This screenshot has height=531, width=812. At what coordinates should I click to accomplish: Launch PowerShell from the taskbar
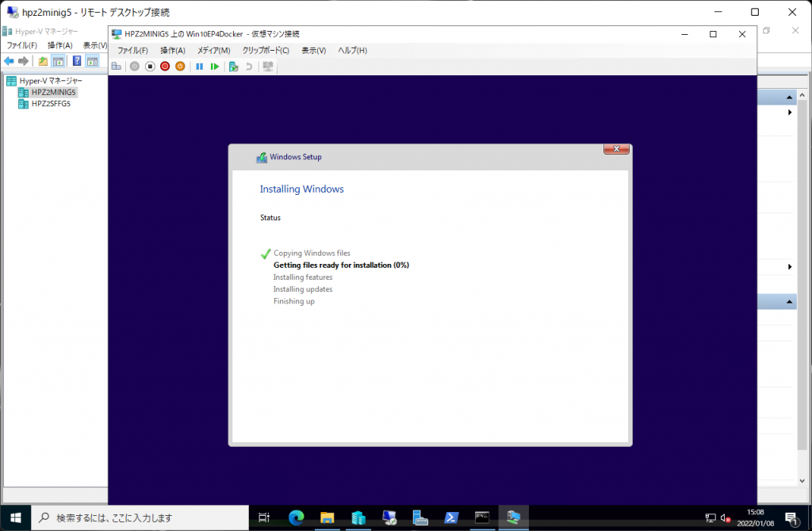point(451,518)
